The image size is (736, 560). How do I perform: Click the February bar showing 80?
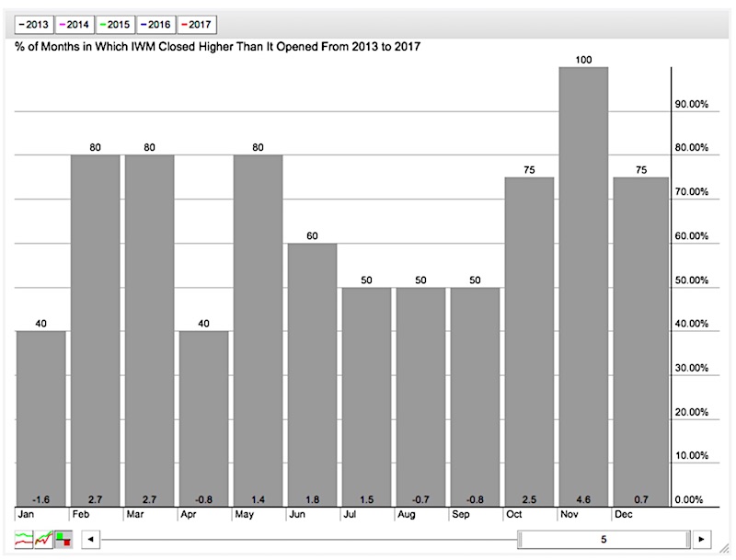click(x=96, y=330)
